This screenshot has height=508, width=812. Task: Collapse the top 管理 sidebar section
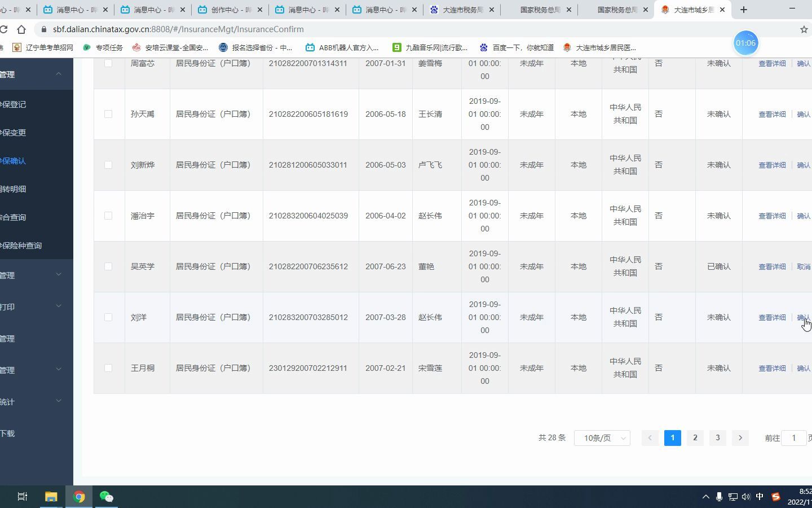(x=37, y=75)
